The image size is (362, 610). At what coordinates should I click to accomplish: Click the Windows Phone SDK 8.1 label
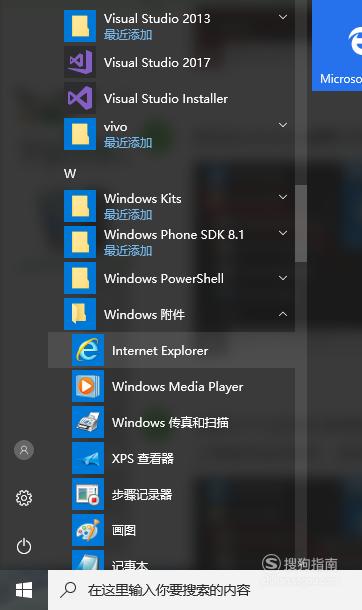[174, 234]
